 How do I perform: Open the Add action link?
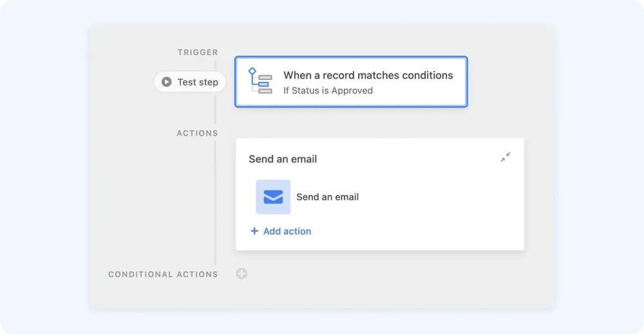[281, 231]
